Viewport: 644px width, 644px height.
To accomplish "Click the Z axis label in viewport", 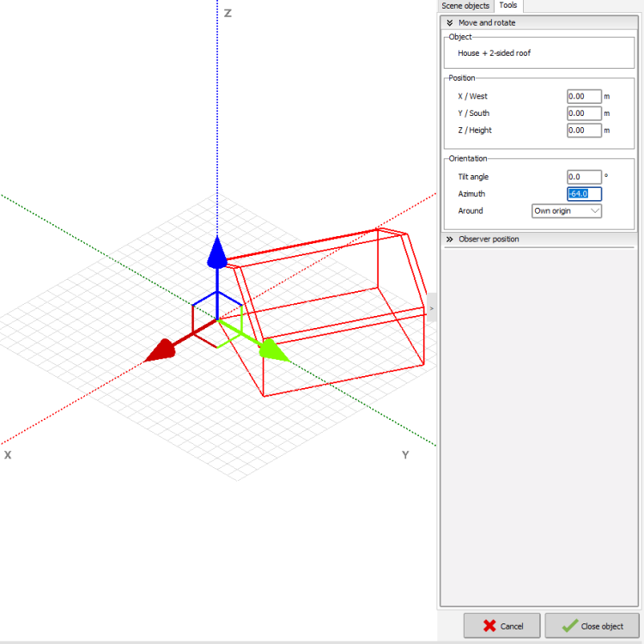I will tap(228, 14).
